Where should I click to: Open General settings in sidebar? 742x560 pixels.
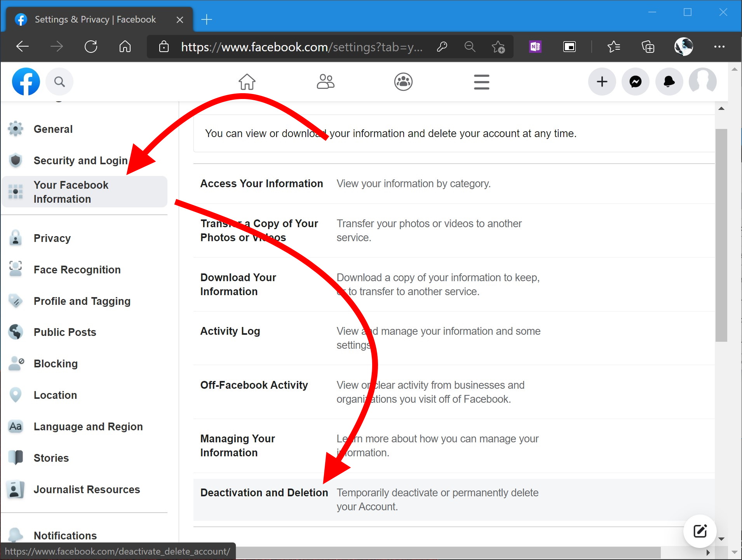85,129
